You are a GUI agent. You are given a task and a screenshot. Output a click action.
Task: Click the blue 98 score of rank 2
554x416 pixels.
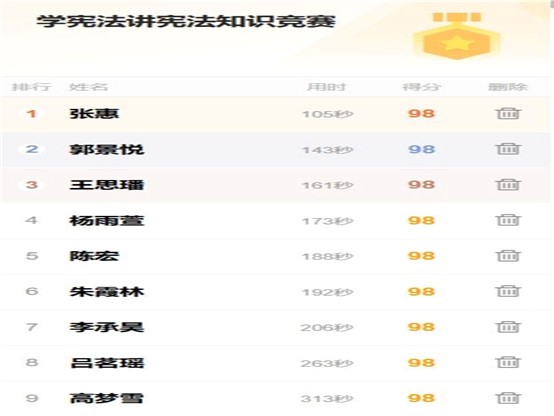tap(422, 149)
